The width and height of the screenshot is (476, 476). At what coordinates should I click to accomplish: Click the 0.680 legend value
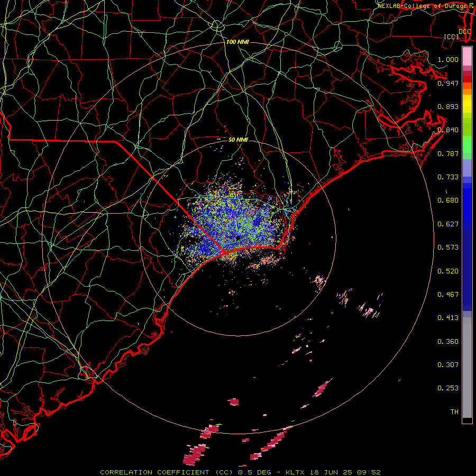[448, 200]
